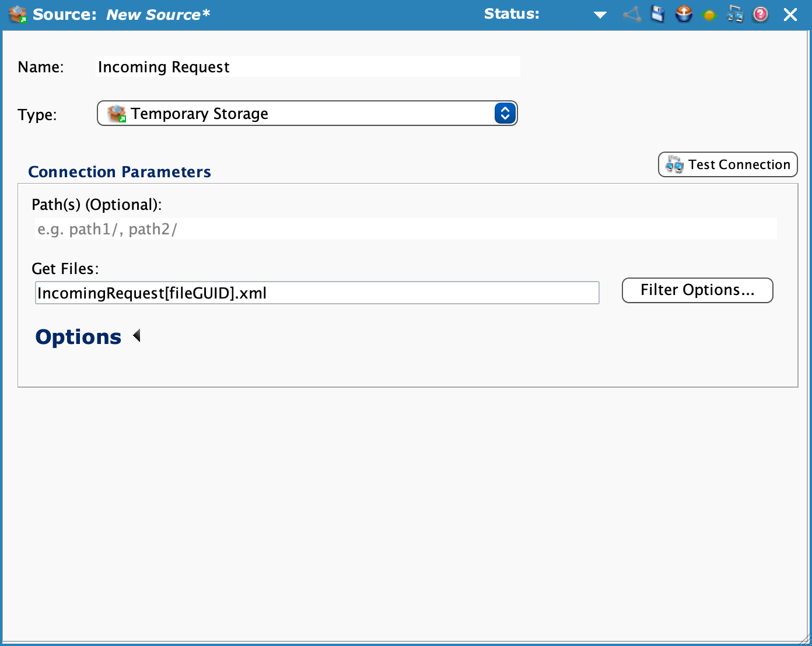
Task: Click the greyed-out triangle graph icon
Action: 632,15
